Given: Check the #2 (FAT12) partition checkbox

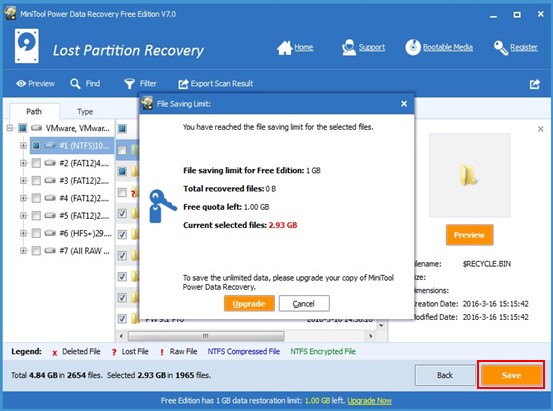Looking at the screenshot, I should click(x=36, y=163).
